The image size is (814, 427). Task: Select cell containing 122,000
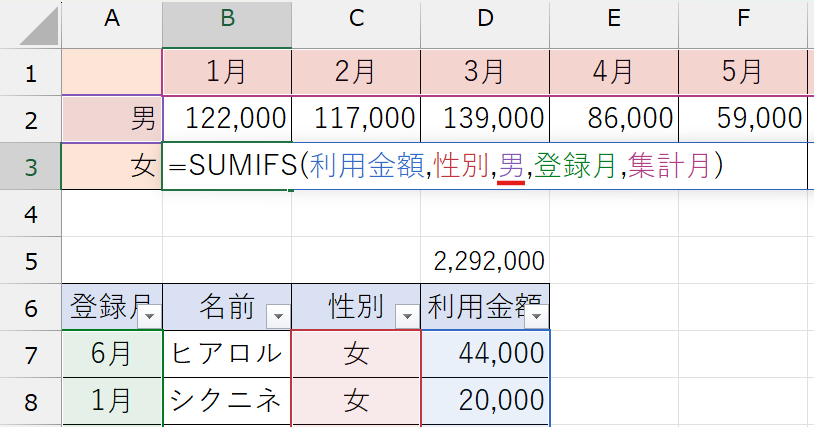point(227,119)
